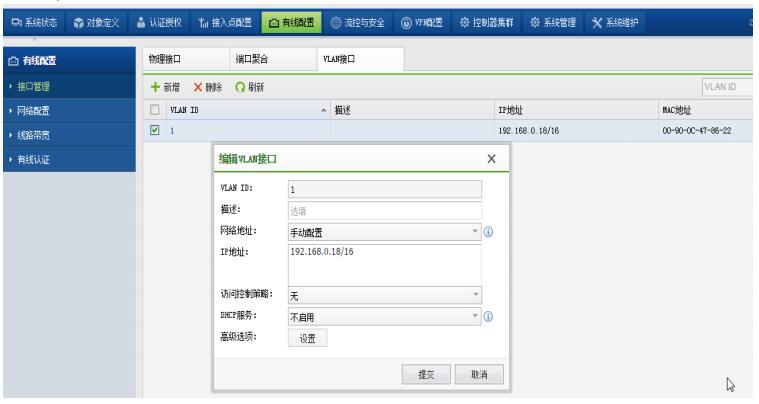Click the info icon beside 网络地址

[489, 230]
